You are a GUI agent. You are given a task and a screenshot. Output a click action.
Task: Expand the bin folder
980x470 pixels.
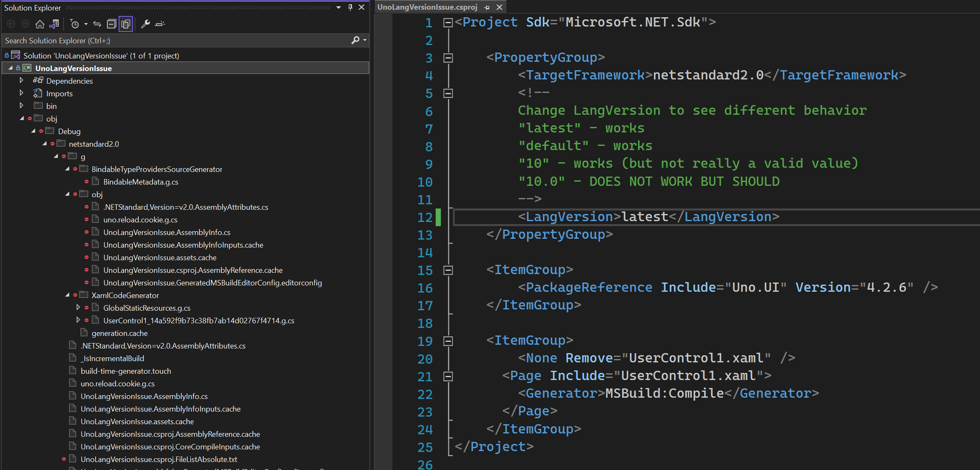point(21,105)
